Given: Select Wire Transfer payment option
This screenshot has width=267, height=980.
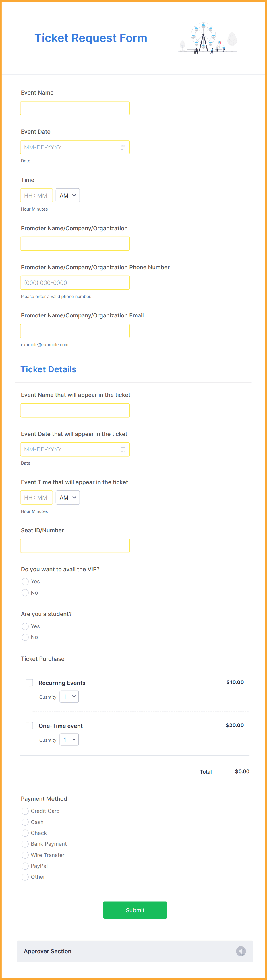Looking at the screenshot, I should point(25,855).
